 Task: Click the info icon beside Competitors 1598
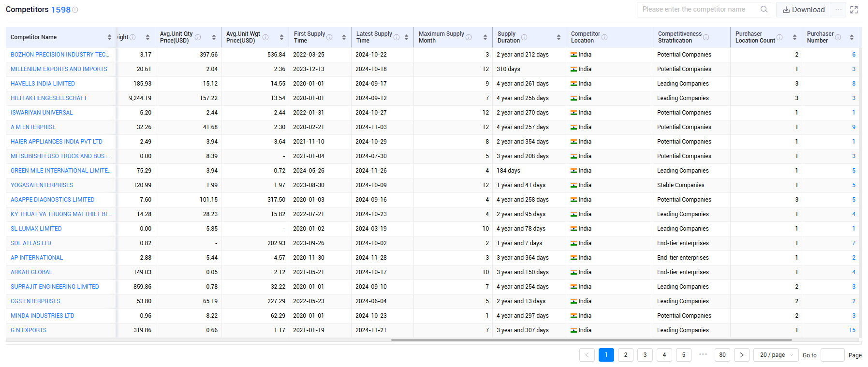[75, 10]
